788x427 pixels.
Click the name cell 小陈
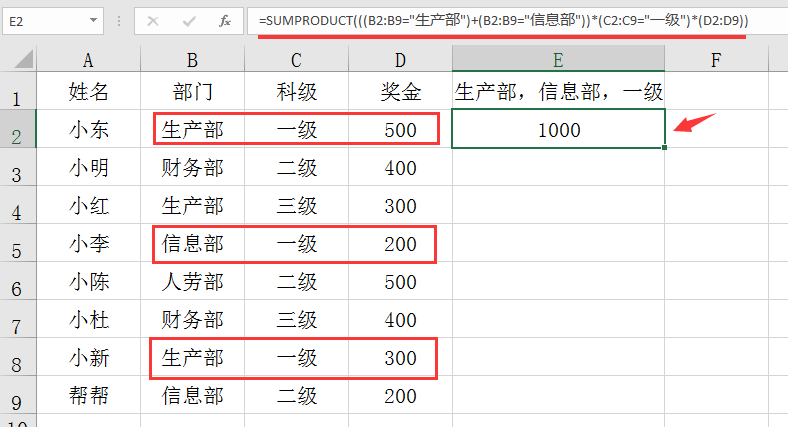click(88, 281)
